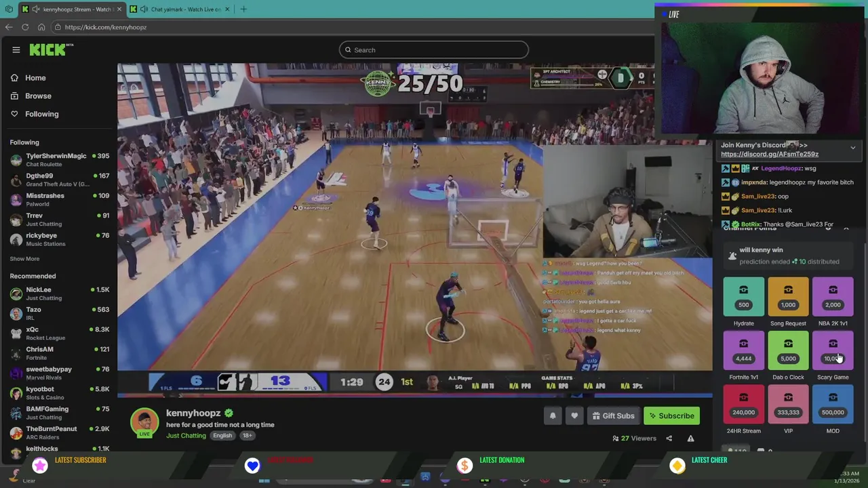
Task: Open TheBurntPeanut ARC Raiders channel
Action: [x=60, y=432]
